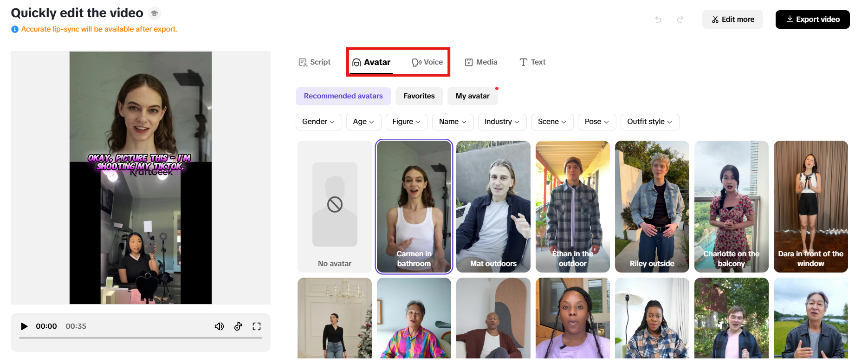Screen dimensions: 868x364
Task: Click the No avatar placeholder icon
Action: 335,204
